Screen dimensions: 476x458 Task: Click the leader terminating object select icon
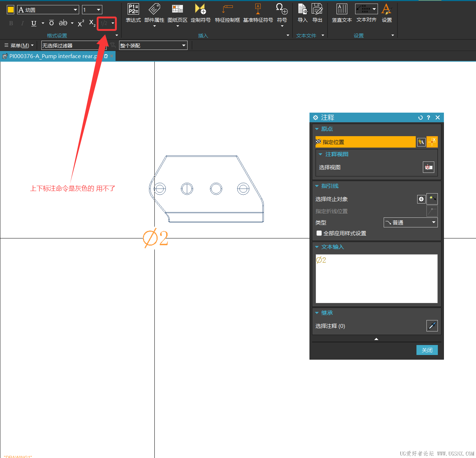(432, 199)
